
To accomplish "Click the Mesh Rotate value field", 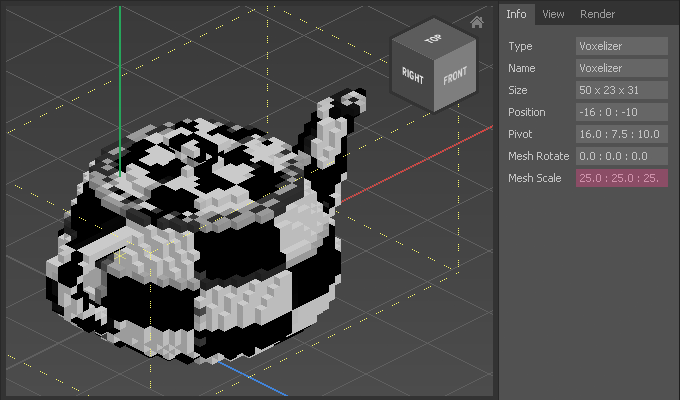I will click(x=621, y=156).
